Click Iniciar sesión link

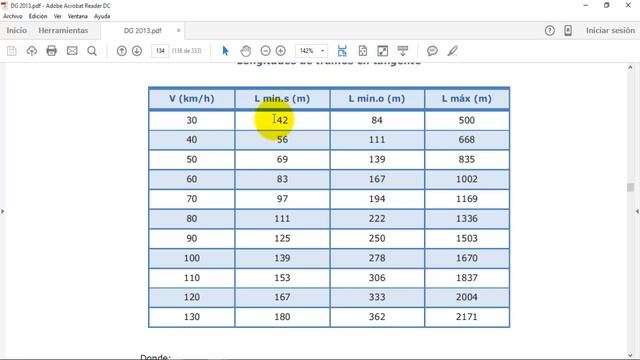pyautogui.click(x=610, y=31)
